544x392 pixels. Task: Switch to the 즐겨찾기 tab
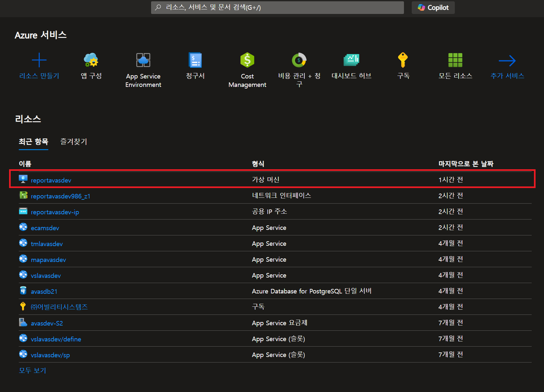pyautogui.click(x=74, y=142)
